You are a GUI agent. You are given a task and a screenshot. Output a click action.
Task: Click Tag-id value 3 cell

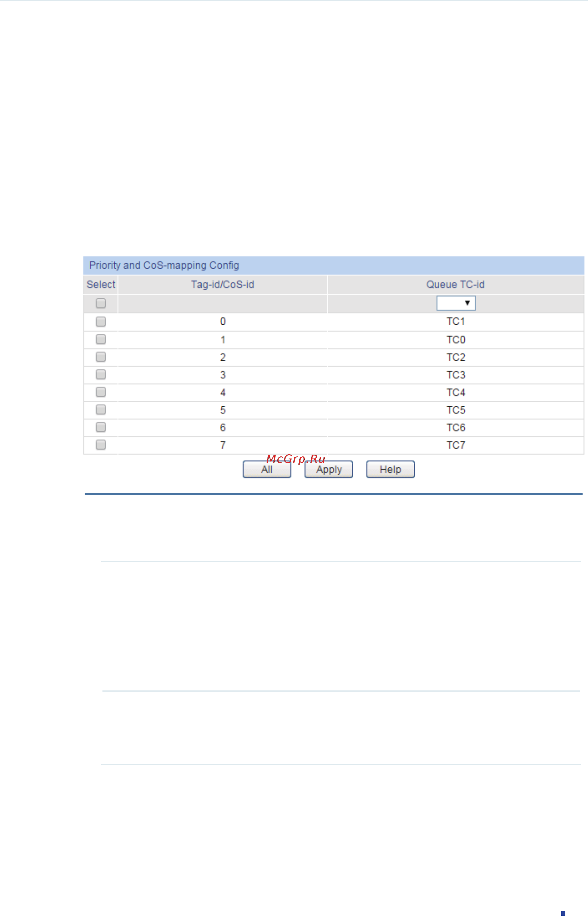pyautogui.click(x=223, y=375)
